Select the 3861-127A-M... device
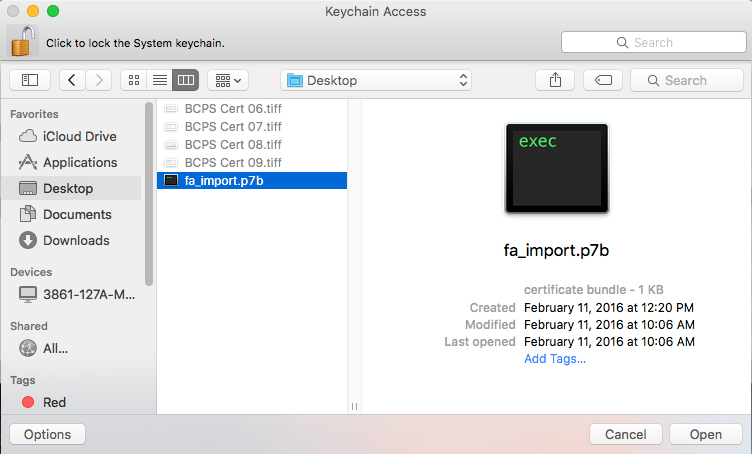Image resolution: width=752 pixels, height=454 pixels. coord(71,294)
